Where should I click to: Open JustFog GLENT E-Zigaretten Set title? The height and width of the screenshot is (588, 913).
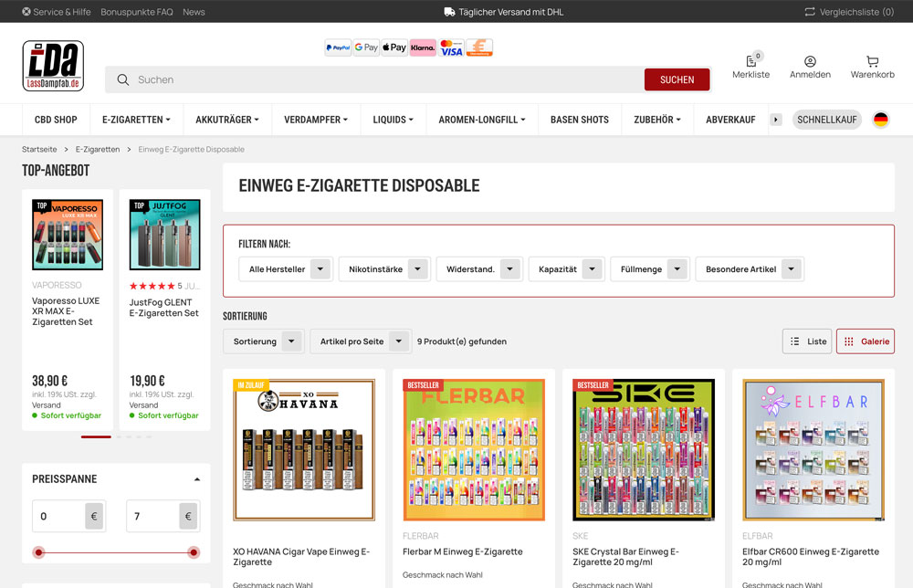click(x=163, y=308)
